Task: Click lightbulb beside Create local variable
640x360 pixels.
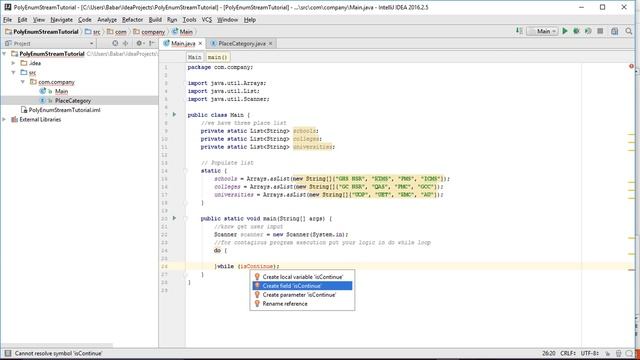Action: [257, 277]
